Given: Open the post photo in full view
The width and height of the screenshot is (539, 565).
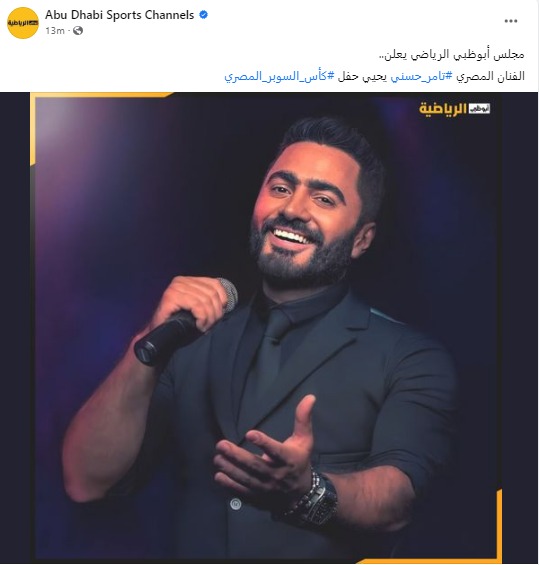Looking at the screenshot, I should click(269, 328).
